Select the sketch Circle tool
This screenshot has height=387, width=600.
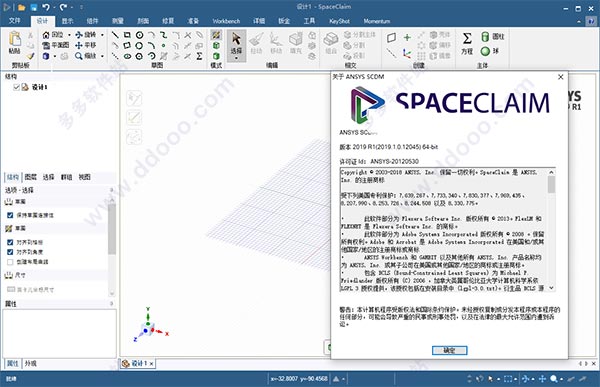point(139,35)
